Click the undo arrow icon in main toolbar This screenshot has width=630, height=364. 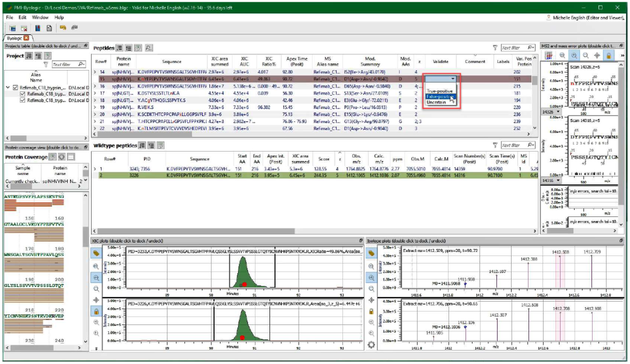[62, 27]
